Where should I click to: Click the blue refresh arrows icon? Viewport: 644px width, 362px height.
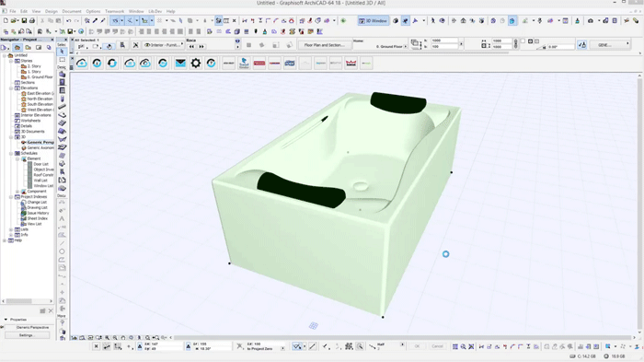pos(112,64)
